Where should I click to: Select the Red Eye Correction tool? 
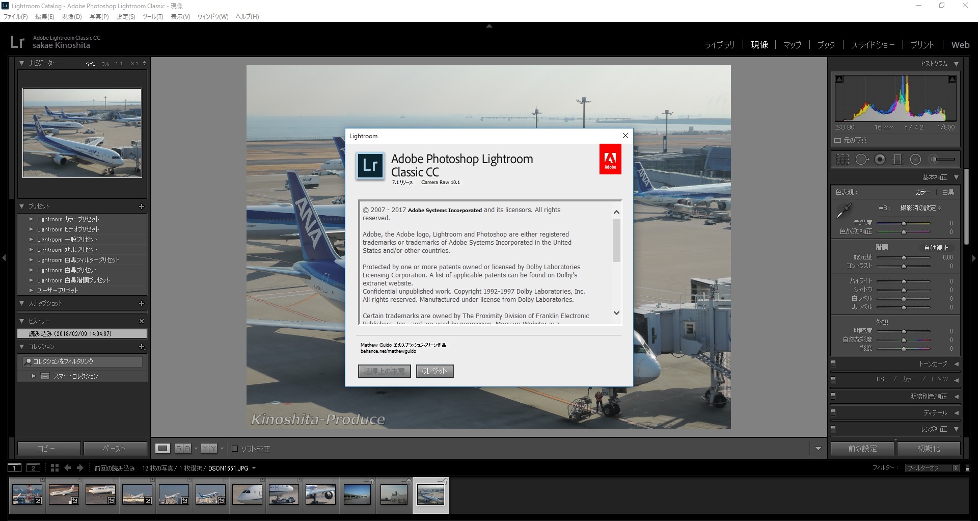[x=880, y=160]
